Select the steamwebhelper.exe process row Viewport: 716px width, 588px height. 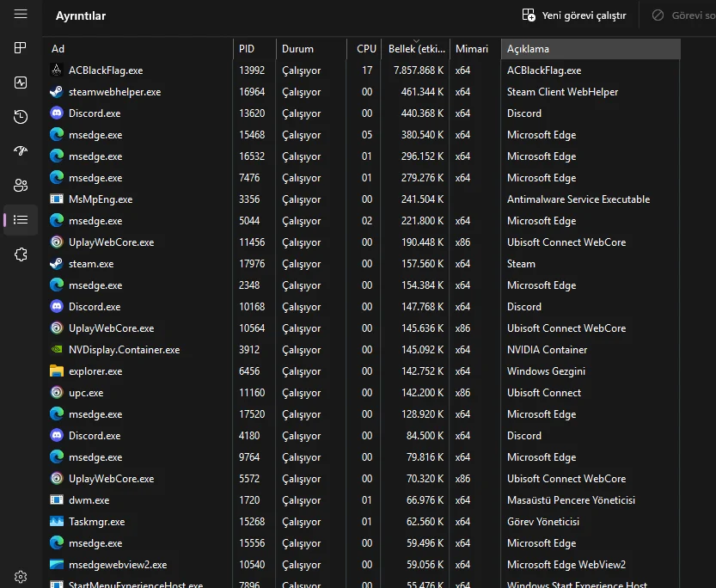[364, 92]
